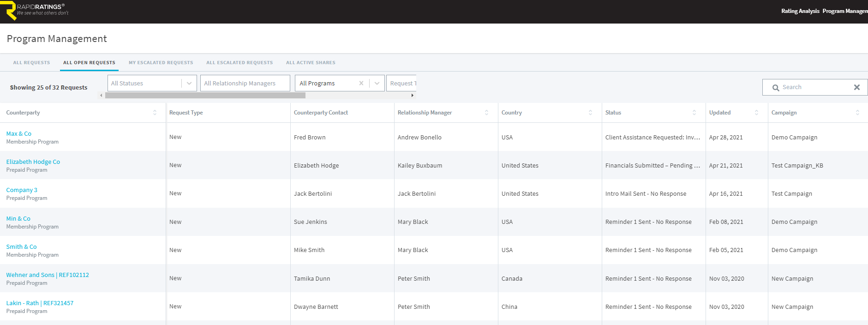Open All Escalated Requests tab

[239, 63]
